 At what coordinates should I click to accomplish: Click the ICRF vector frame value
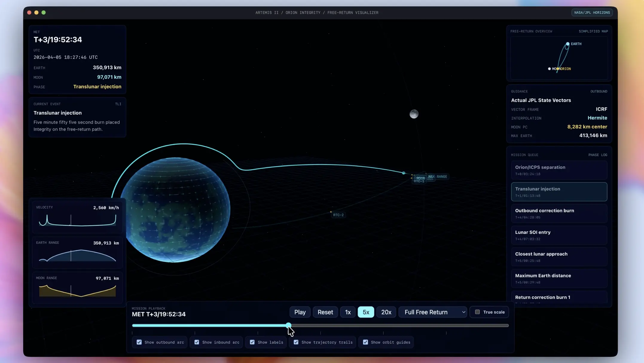pyautogui.click(x=601, y=109)
